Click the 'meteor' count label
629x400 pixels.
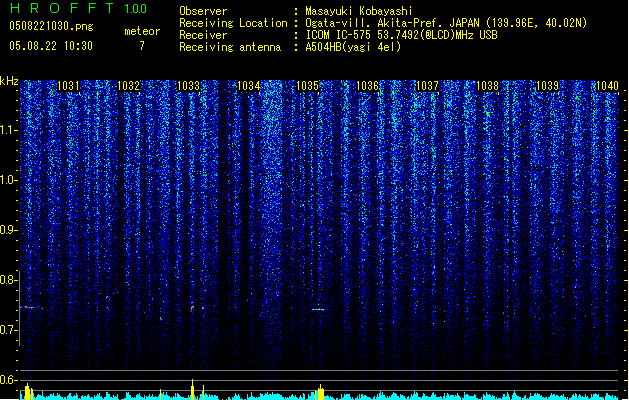[142, 31]
